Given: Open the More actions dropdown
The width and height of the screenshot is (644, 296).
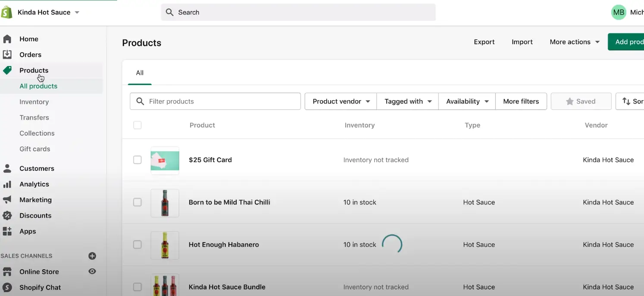Looking at the screenshot, I should (575, 42).
